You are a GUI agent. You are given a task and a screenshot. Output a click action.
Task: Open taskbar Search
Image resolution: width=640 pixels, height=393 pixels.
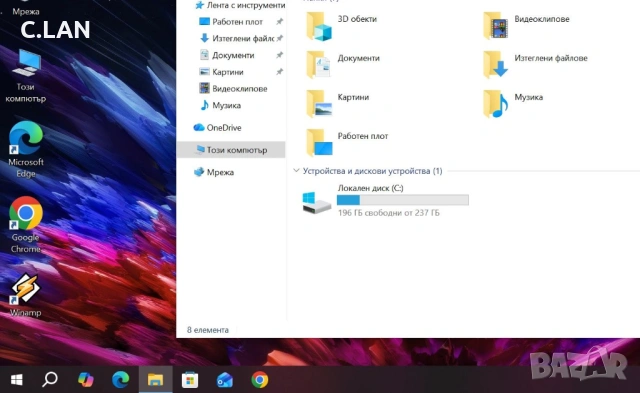coord(50,380)
